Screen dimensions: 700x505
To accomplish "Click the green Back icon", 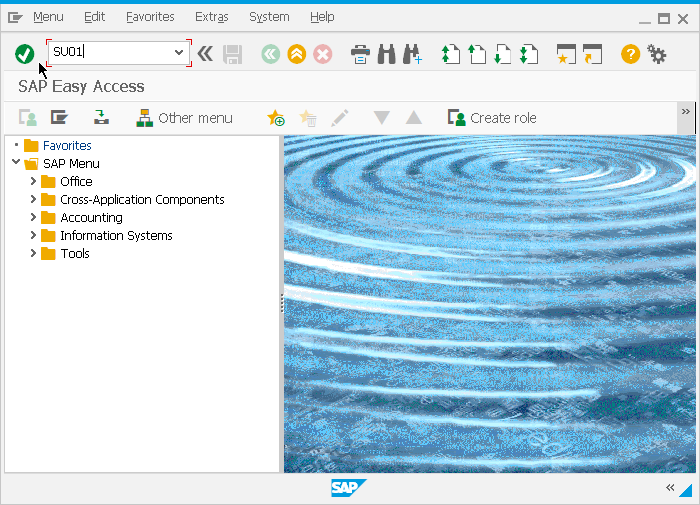I will (x=271, y=54).
